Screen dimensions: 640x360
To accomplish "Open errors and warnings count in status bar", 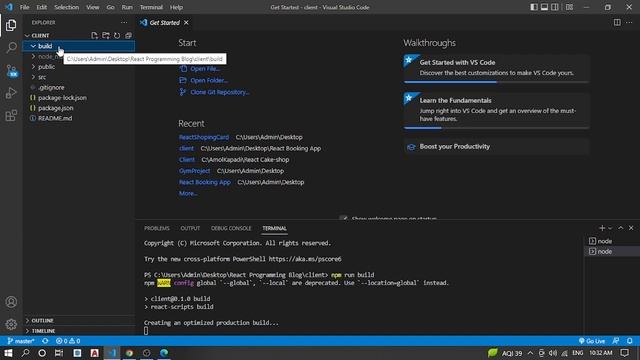I will pyautogui.click(x=68, y=341).
